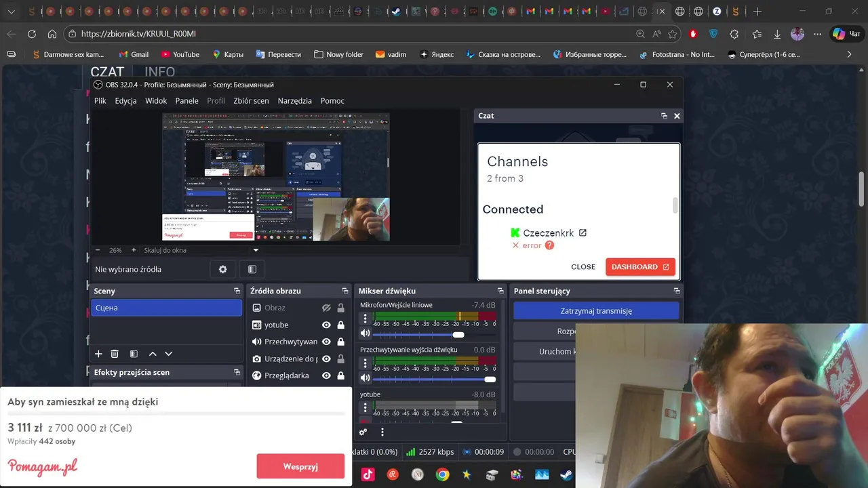Open the Pomoc menu
868x488 pixels.
[332, 100]
